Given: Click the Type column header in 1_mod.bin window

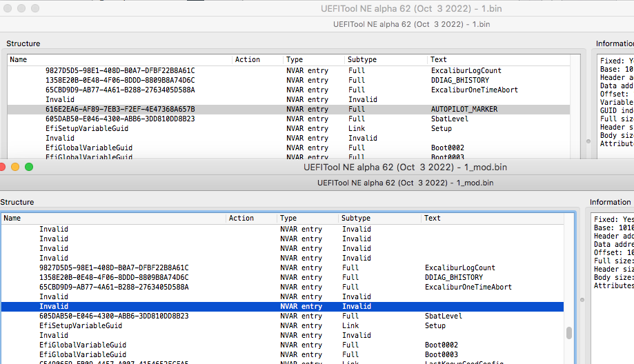Looking at the screenshot, I should (307, 218).
